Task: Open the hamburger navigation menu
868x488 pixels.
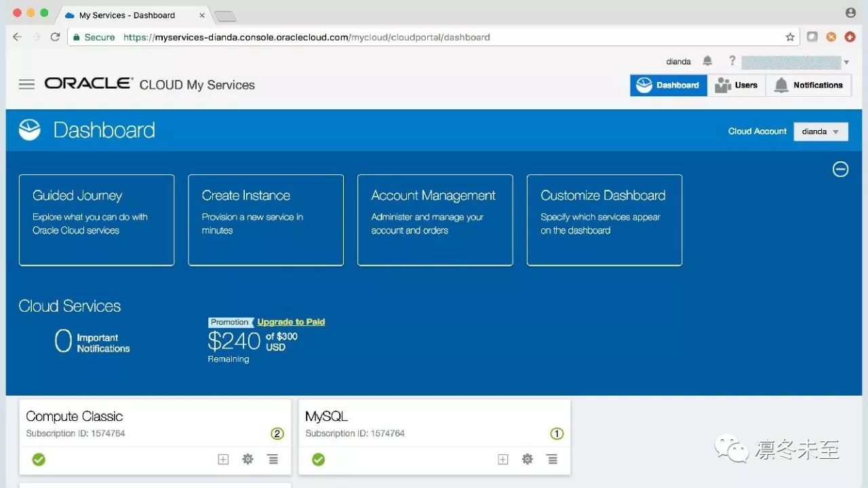Action: click(x=26, y=85)
